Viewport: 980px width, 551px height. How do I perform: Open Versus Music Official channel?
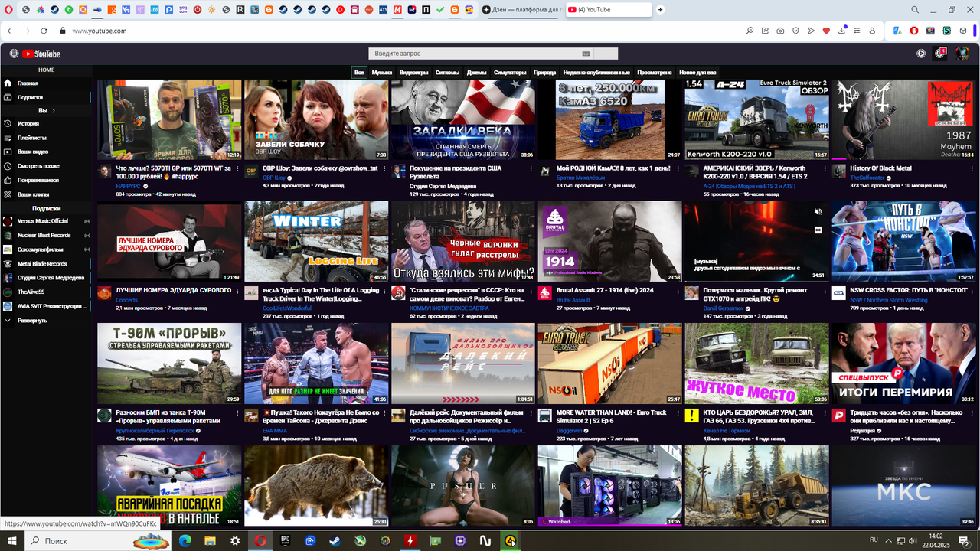(46, 221)
